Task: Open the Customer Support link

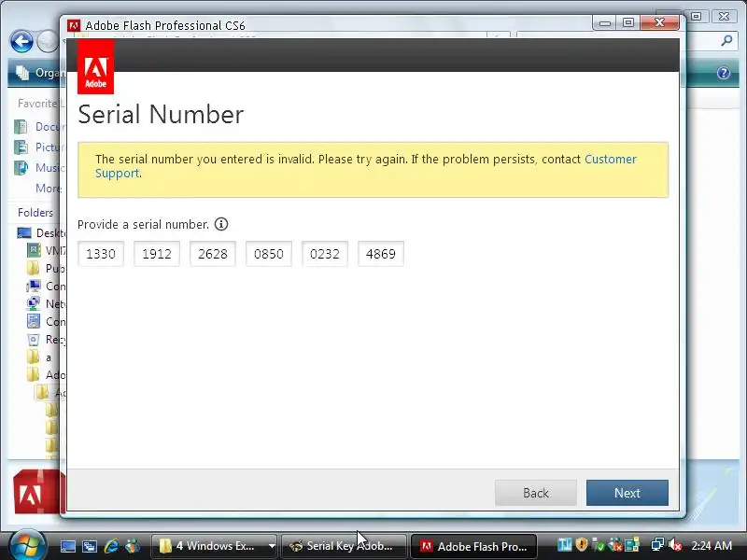Action: tap(611, 159)
